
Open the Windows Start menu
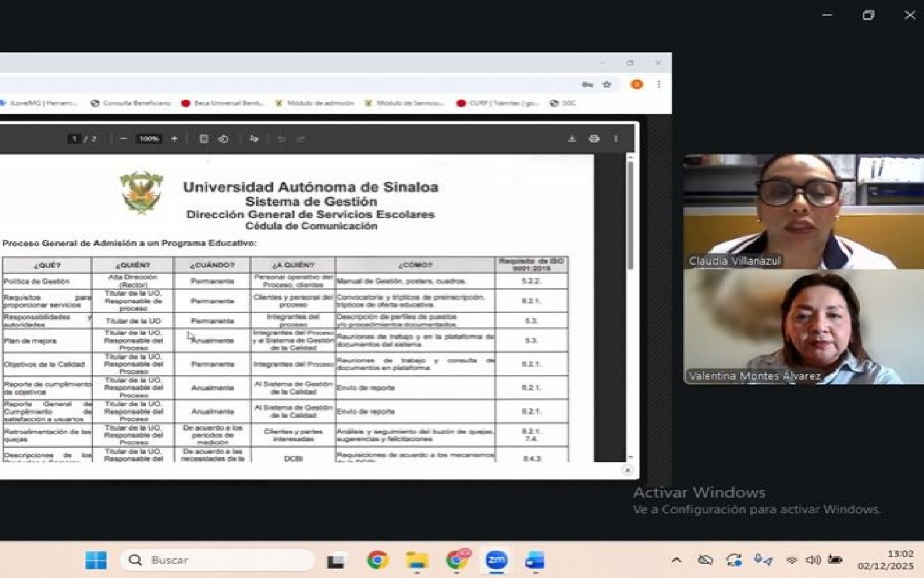(x=96, y=561)
